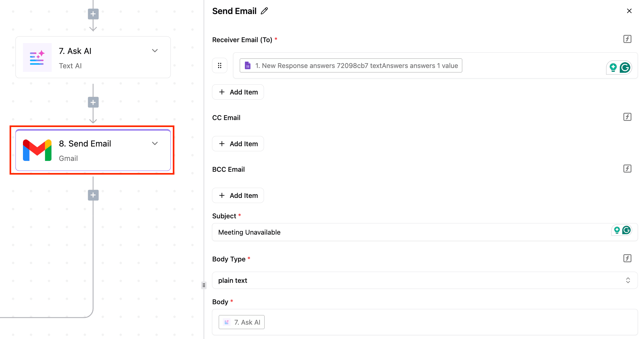Click the Text AI icon on step 7
The image size is (644, 339).
point(37,57)
